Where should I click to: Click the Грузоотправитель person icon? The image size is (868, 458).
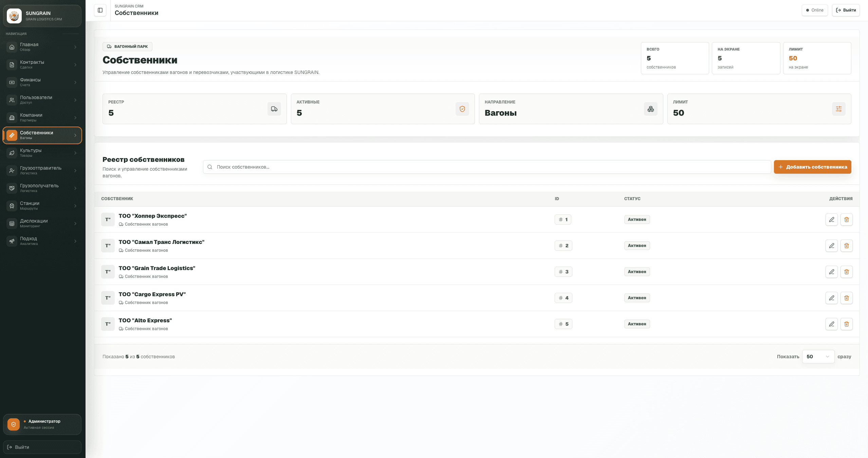click(12, 171)
